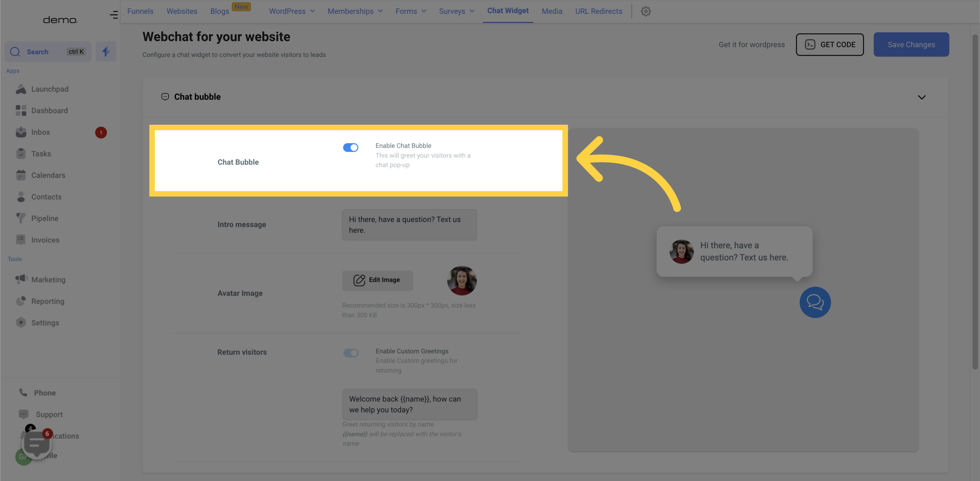Screen dimensions: 980x481
Task: Switch to the Funnels tab
Action: [140, 11]
